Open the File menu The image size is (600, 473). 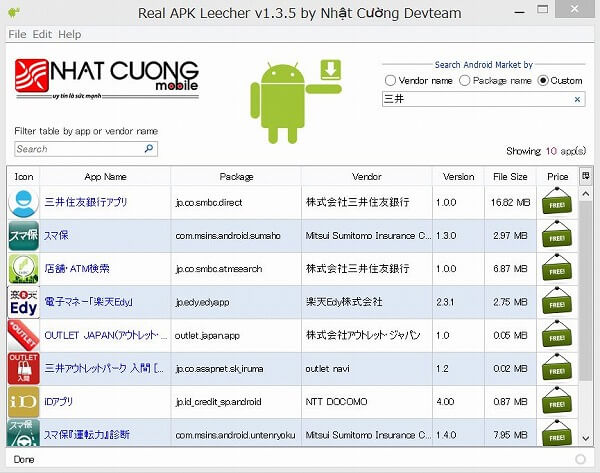(x=17, y=34)
